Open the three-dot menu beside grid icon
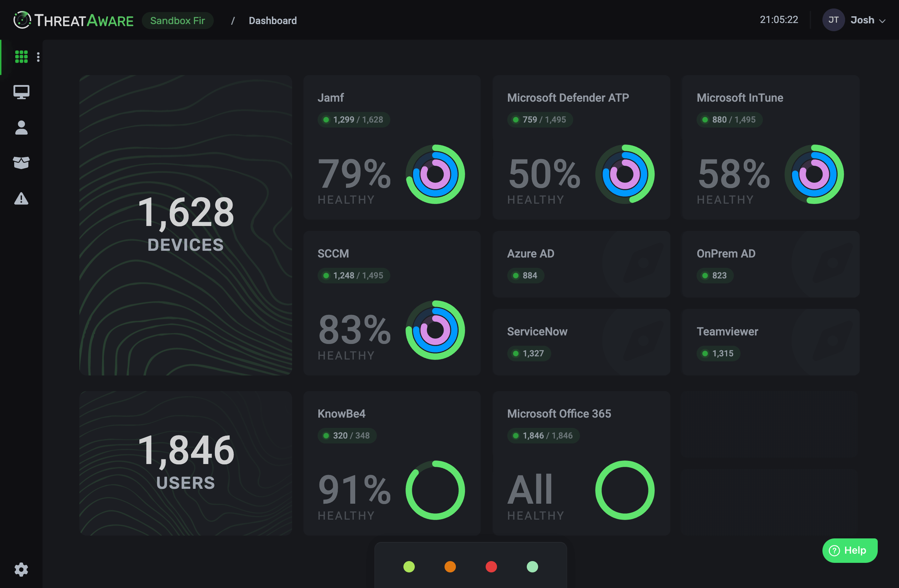This screenshot has height=588, width=899. (38, 57)
